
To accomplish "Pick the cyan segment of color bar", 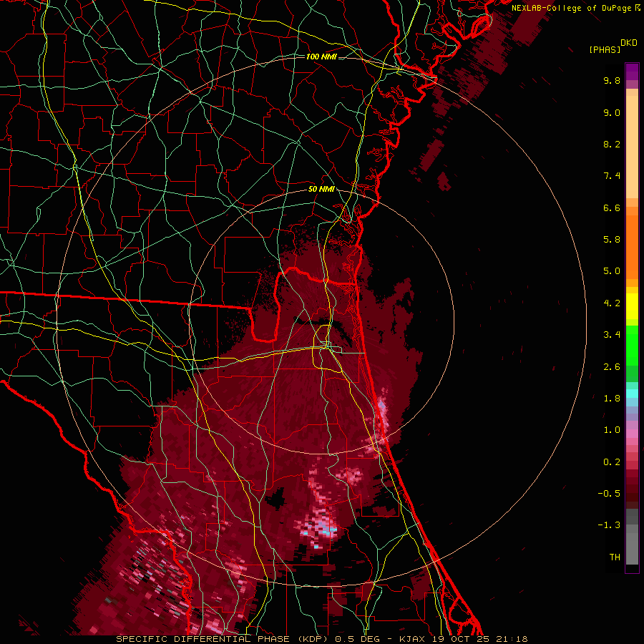I will [x=632, y=394].
